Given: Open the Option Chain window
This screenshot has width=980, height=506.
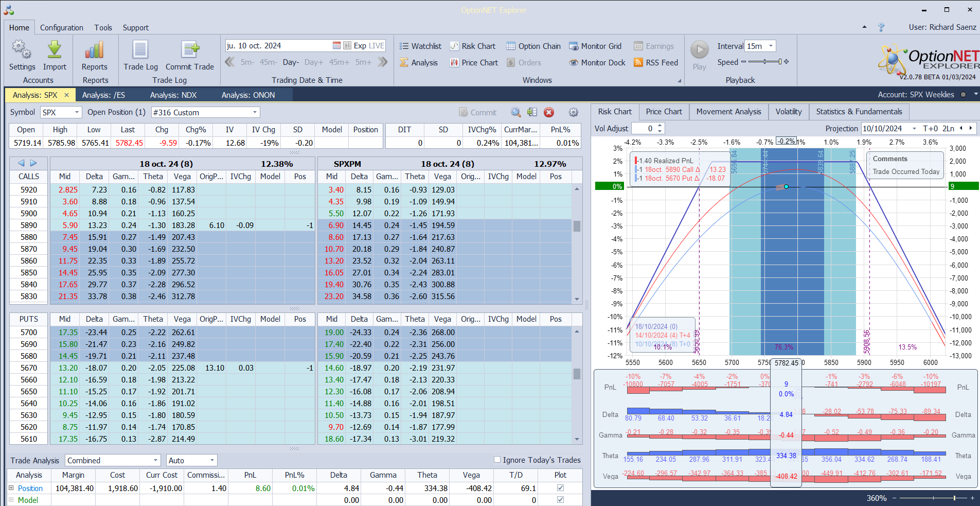Looking at the screenshot, I should (x=533, y=46).
